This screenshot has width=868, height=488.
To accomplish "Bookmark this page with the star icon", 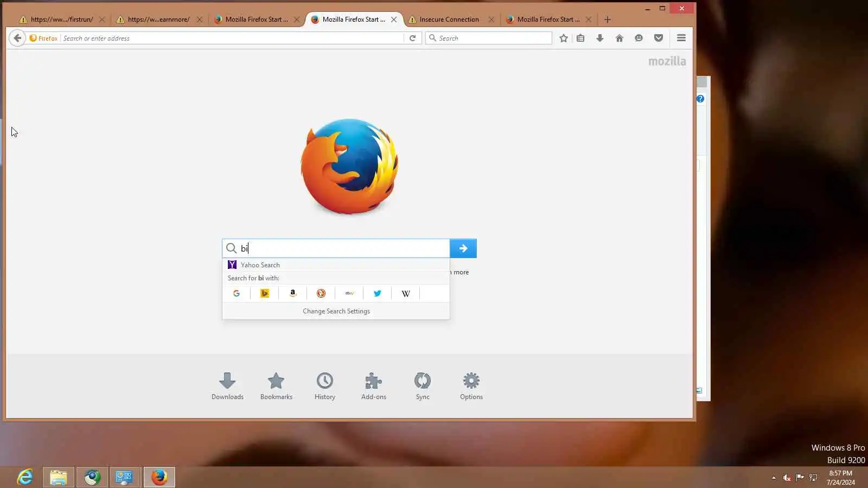I will [564, 38].
